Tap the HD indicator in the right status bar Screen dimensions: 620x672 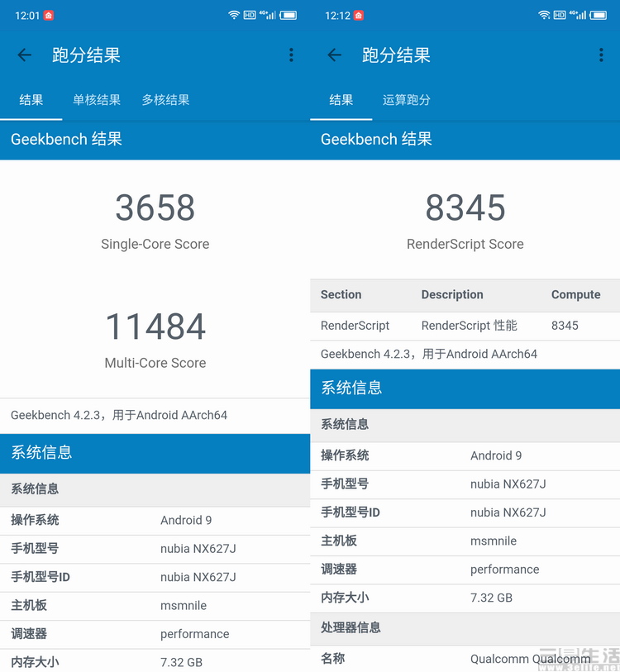pos(560,16)
